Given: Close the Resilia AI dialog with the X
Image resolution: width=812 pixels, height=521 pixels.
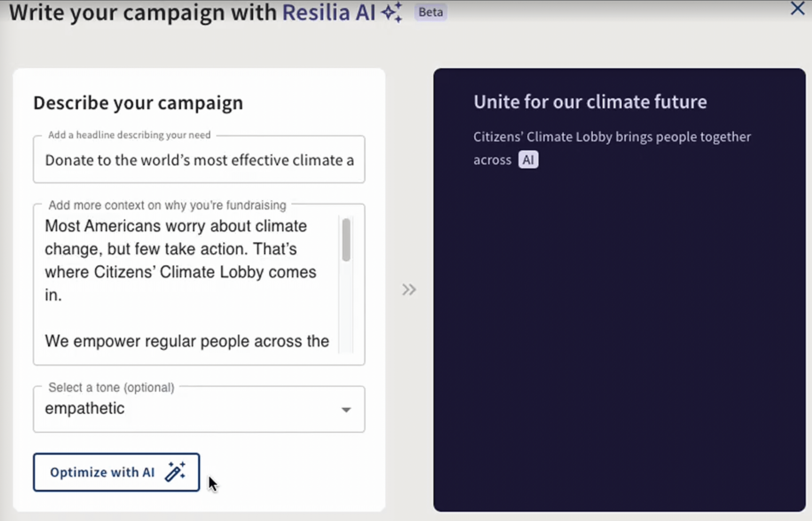Looking at the screenshot, I should tap(797, 9).
